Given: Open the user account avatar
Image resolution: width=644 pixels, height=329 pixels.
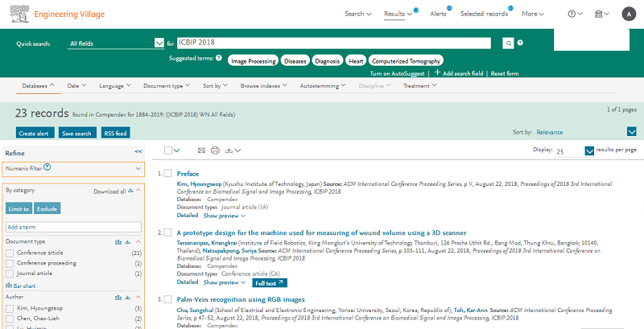Looking at the screenshot, I should click(628, 14).
